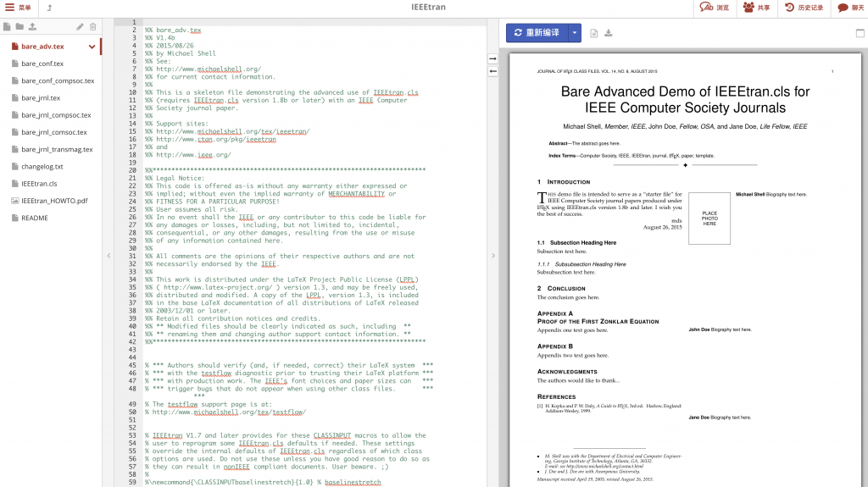Click the upload icon in the file panel
This screenshot has height=487, width=868.
32,27
